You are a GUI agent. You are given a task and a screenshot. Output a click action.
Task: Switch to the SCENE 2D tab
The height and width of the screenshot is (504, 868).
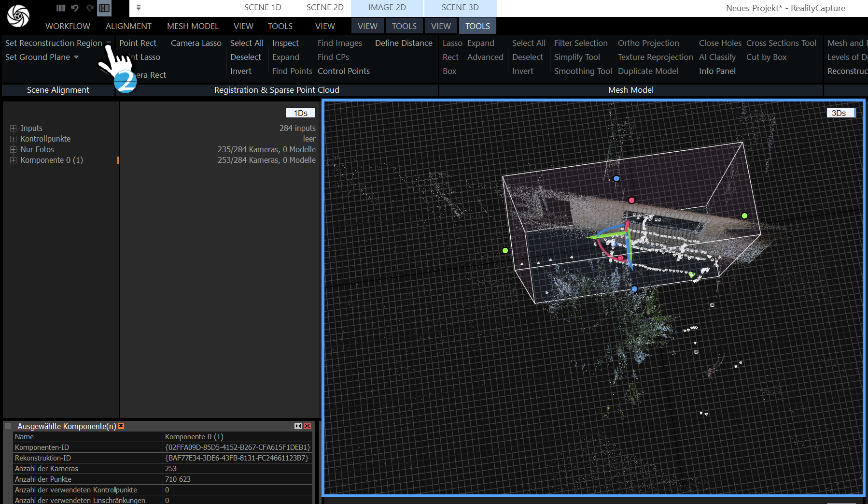pyautogui.click(x=325, y=8)
